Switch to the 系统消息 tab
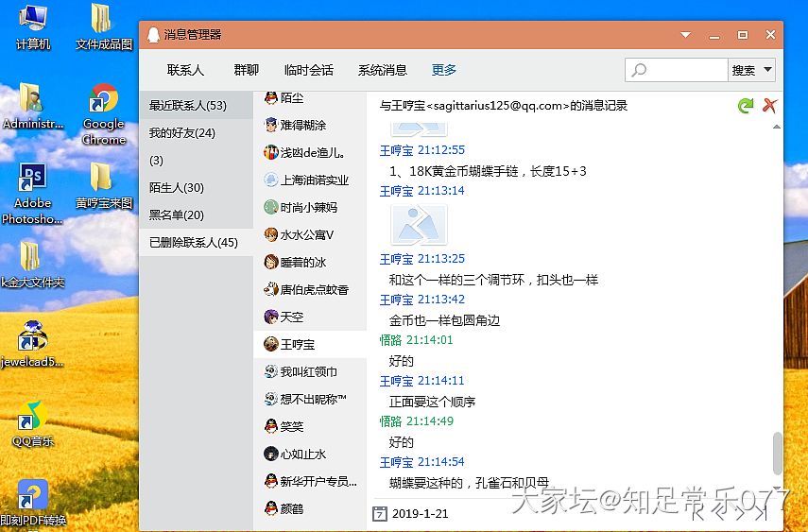 coord(383,70)
